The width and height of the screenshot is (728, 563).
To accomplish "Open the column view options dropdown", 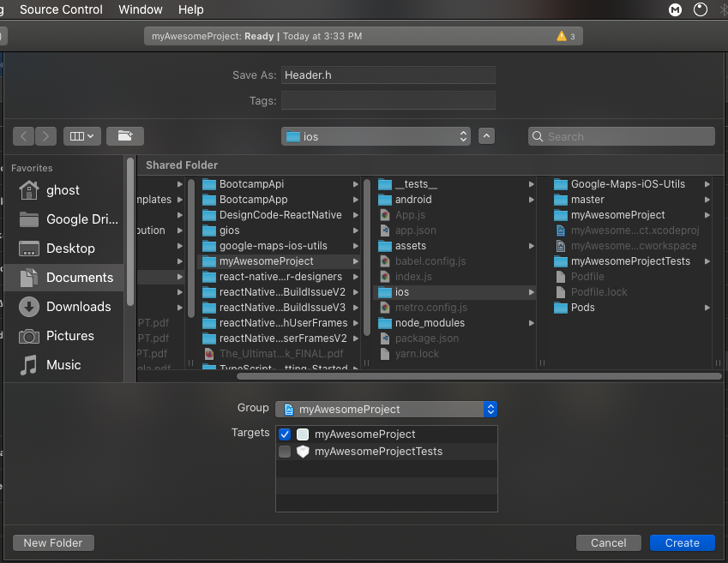I will click(x=82, y=136).
